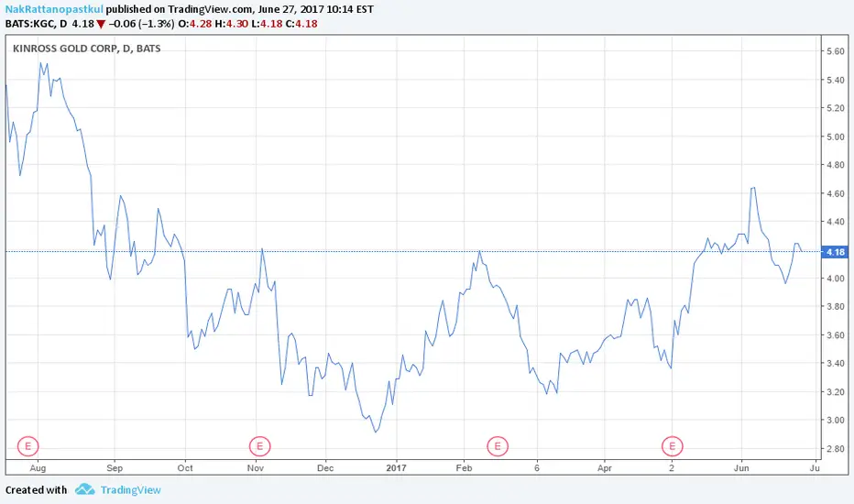Click the Oct label on the time axis
The width and height of the screenshot is (854, 504).
[185, 467]
